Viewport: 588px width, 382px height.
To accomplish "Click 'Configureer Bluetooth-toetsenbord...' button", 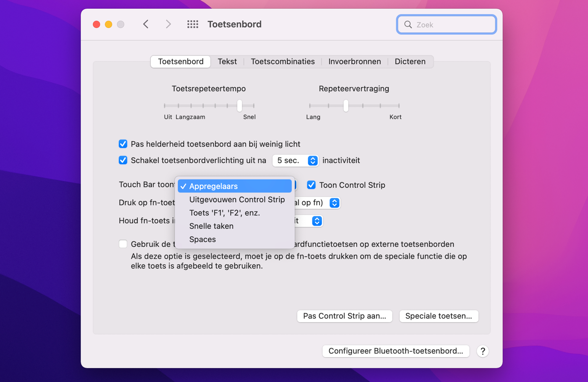I will click(x=396, y=351).
